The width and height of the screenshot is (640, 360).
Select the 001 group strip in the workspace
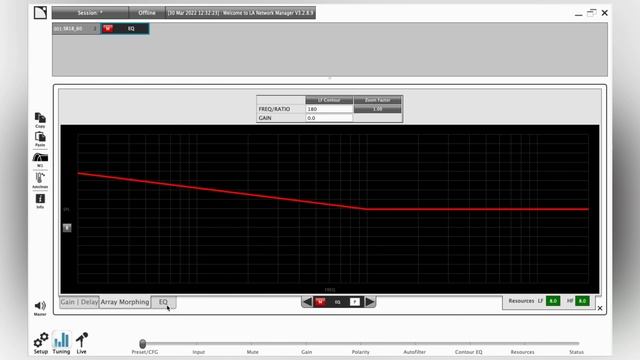tap(76, 29)
